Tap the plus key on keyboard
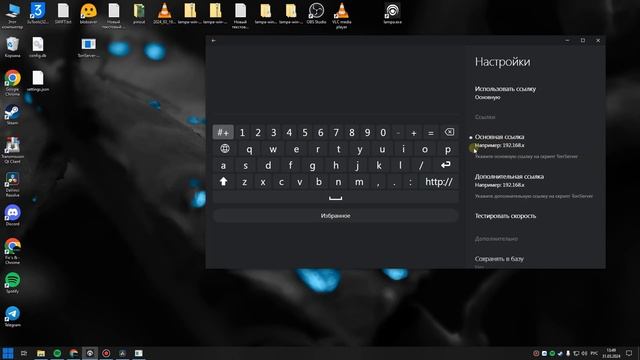This screenshot has width=640, height=360. (413, 132)
